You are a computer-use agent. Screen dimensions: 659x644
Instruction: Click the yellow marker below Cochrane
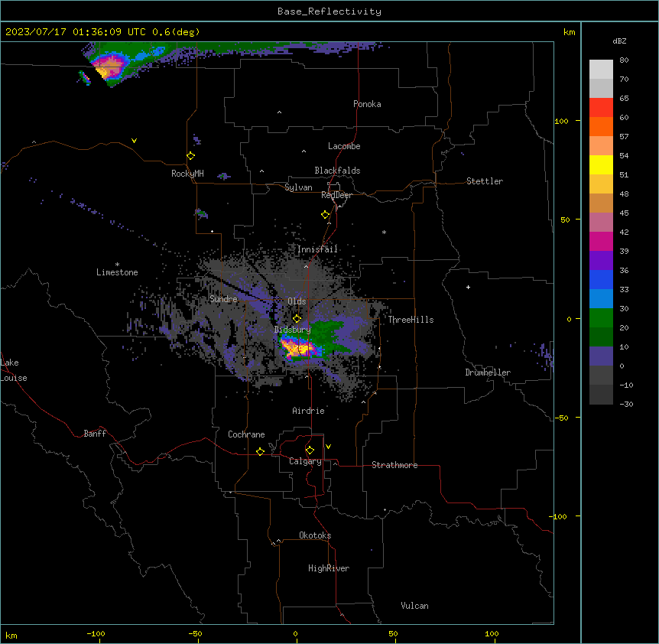point(260,451)
